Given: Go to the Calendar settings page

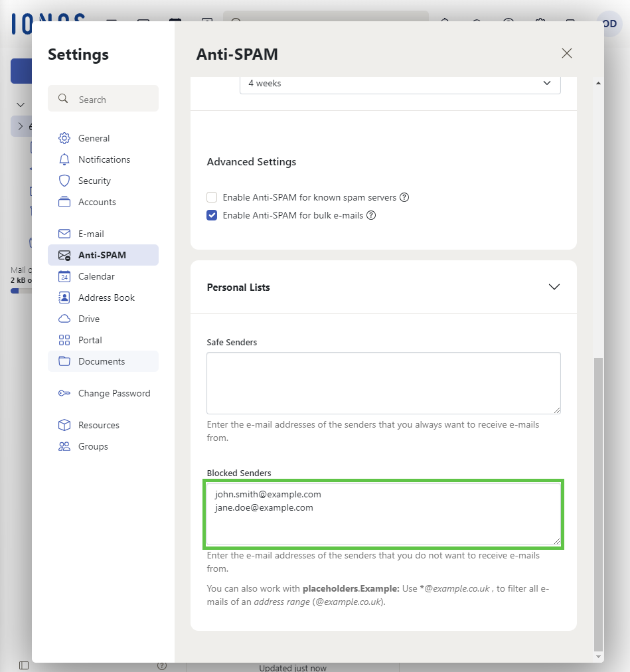Looking at the screenshot, I should (x=96, y=276).
